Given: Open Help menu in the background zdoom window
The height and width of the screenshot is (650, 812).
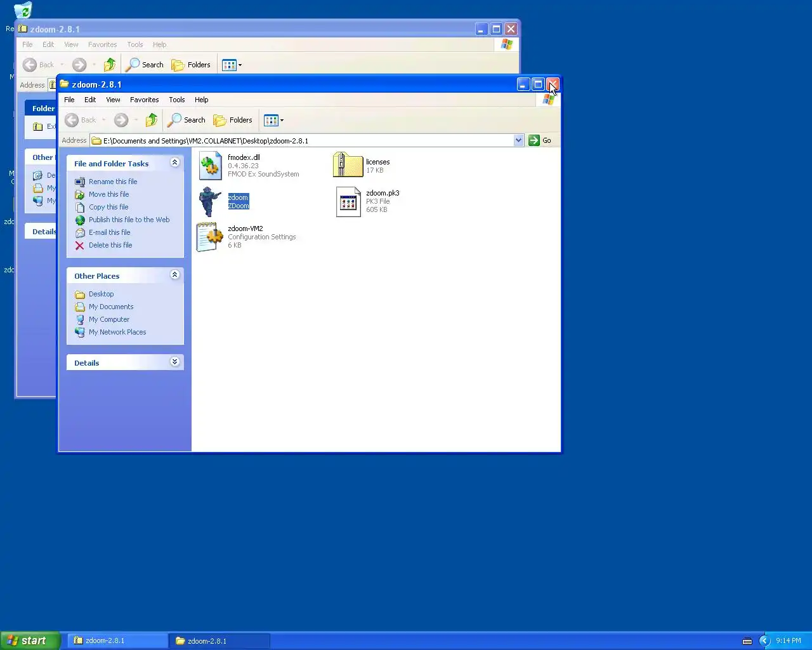Looking at the screenshot, I should tap(160, 44).
